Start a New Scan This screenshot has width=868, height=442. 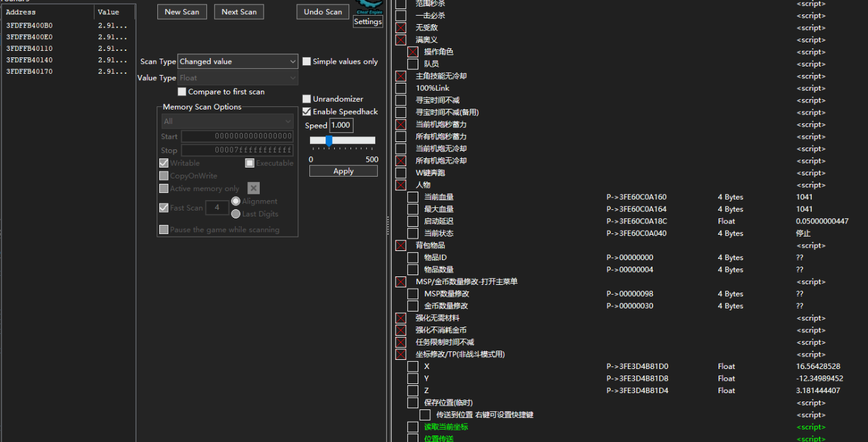(x=182, y=12)
